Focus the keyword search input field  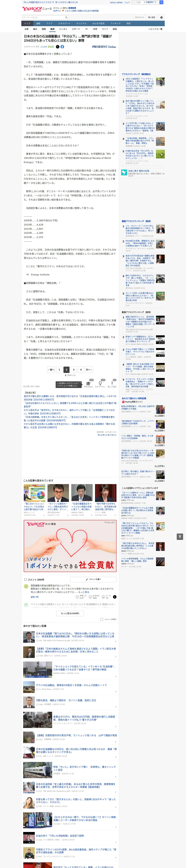pos(44,17)
